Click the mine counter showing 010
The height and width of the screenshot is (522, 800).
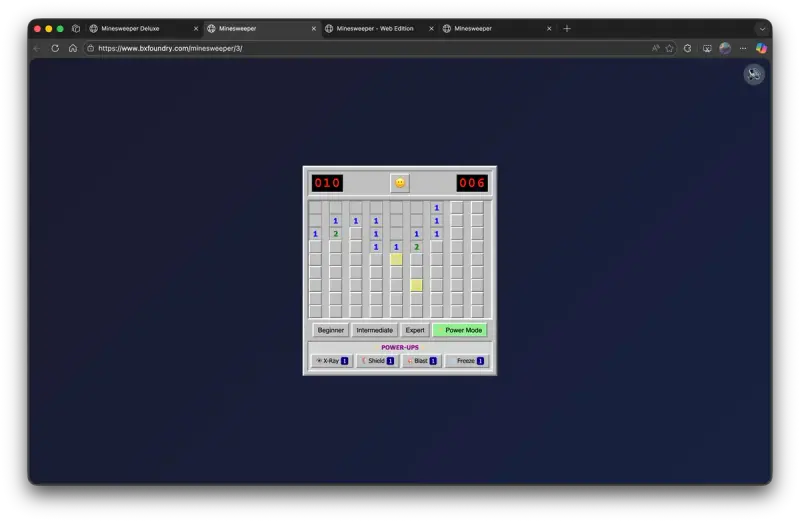pyautogui.click(x=327, y=183)
